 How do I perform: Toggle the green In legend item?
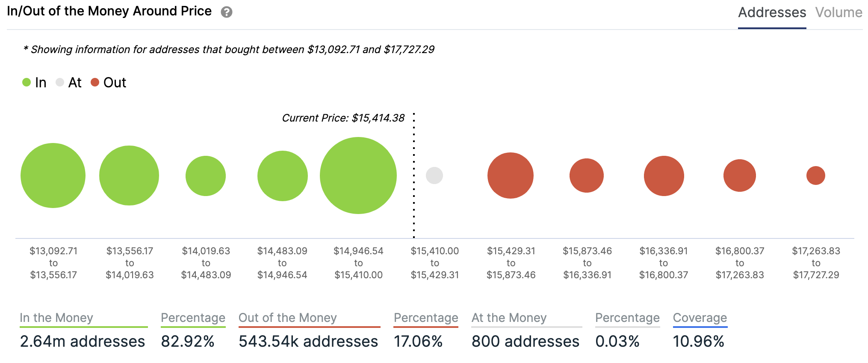tap(34, 82)
